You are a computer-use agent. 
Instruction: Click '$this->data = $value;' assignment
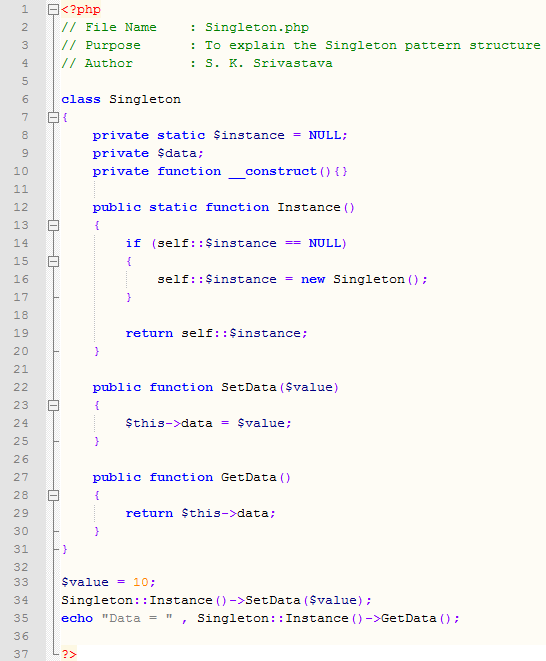[x=208, y=423]
